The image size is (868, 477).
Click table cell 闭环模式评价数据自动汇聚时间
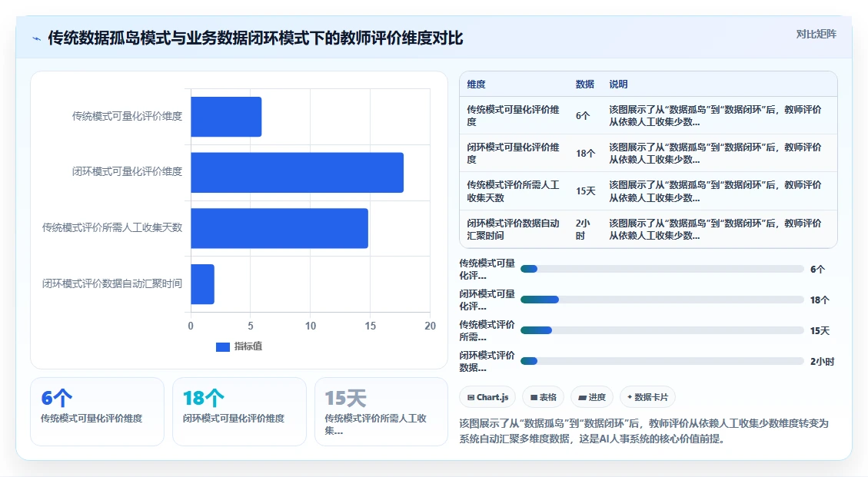pyautogui.click(x=513, y=229)
